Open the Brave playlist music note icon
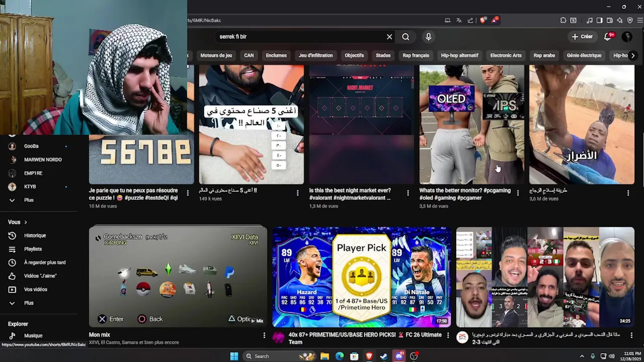This screenshot has width=644, height=362. click(589, 21)
